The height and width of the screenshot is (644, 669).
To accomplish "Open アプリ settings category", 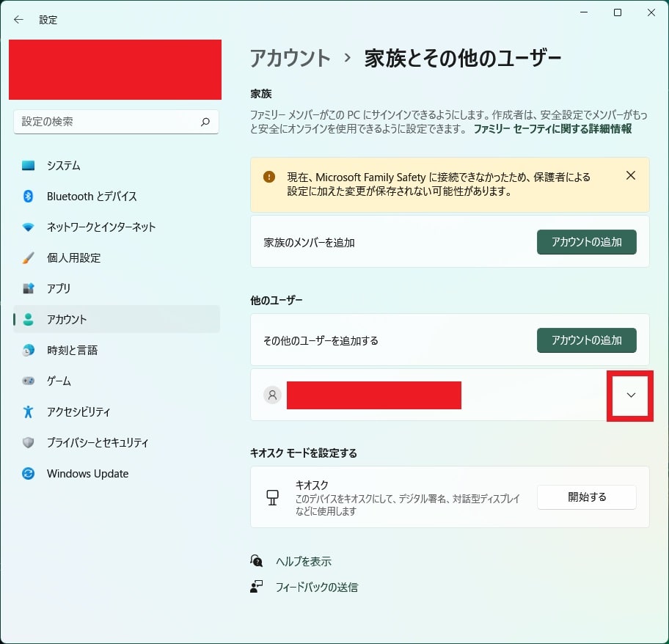I will [117, 288].
